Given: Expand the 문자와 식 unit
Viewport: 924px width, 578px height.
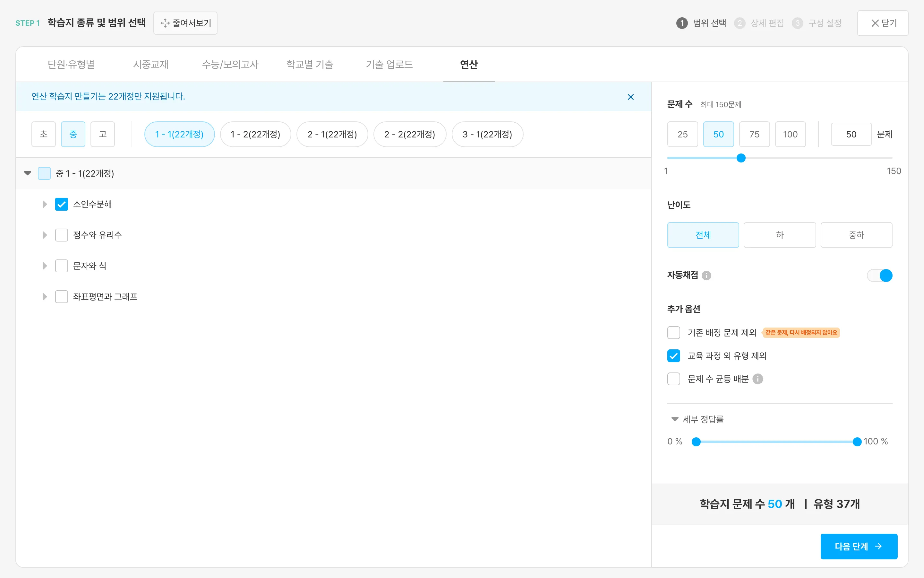Looking at the screenshot, I should coord(45,266).
